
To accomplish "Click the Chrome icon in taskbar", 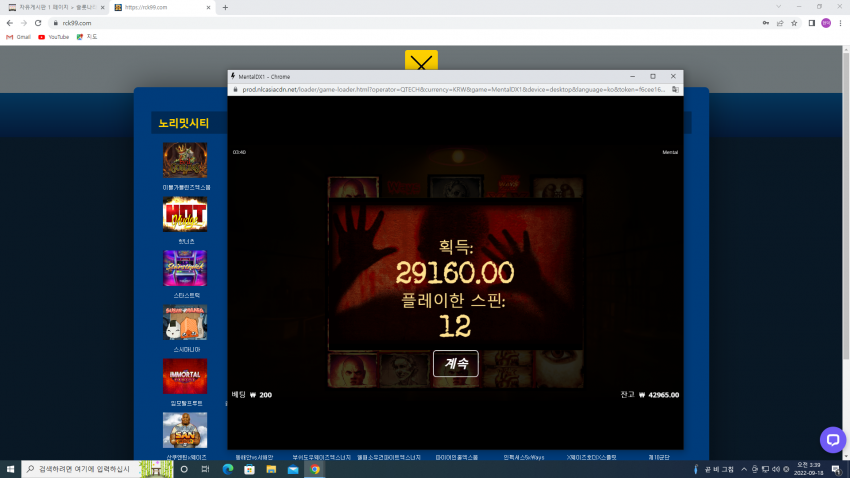I will click(314, 469).
